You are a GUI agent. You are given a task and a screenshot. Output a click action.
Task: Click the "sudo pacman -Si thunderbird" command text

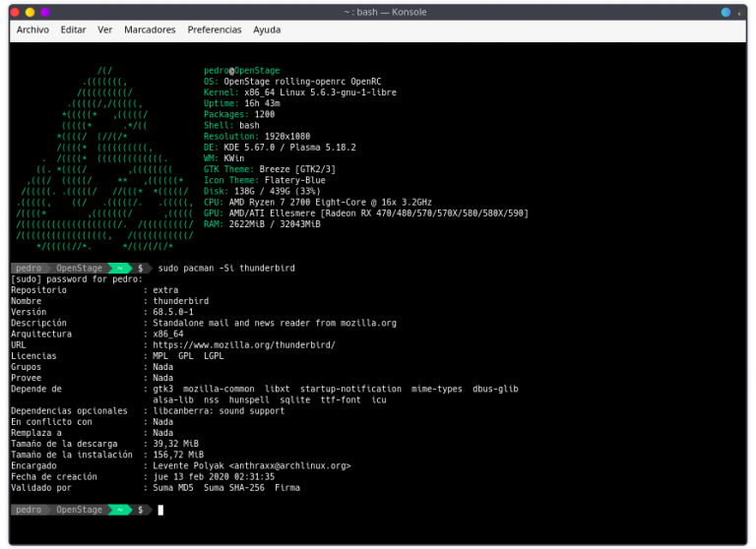click(x=225, y=268)
